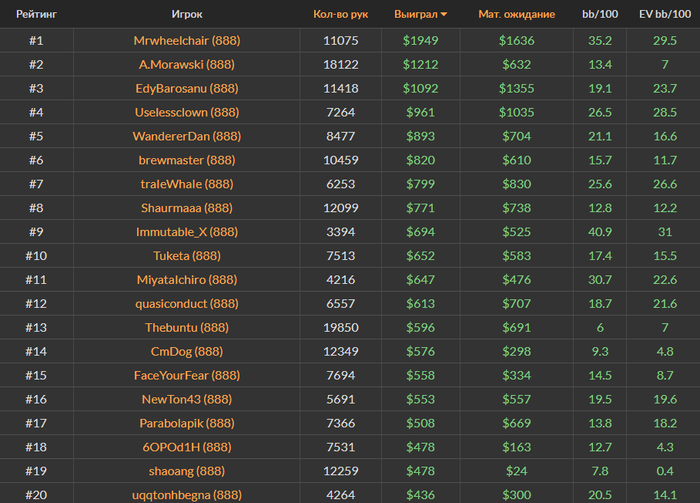The image size is (700, 503).
Task: Select bb/100 value 30.7
Action: pos(600,280)
